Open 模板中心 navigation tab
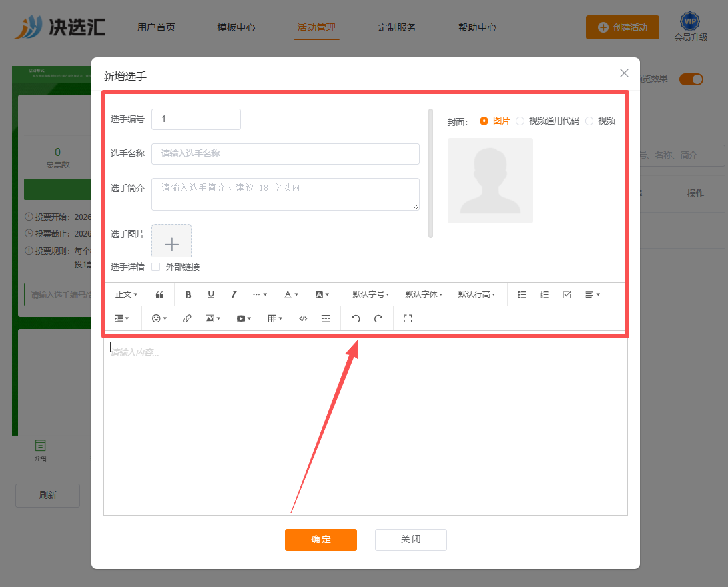Image resolution: width=728 pixels, height=587 pixels. click(x=236, y=27)
